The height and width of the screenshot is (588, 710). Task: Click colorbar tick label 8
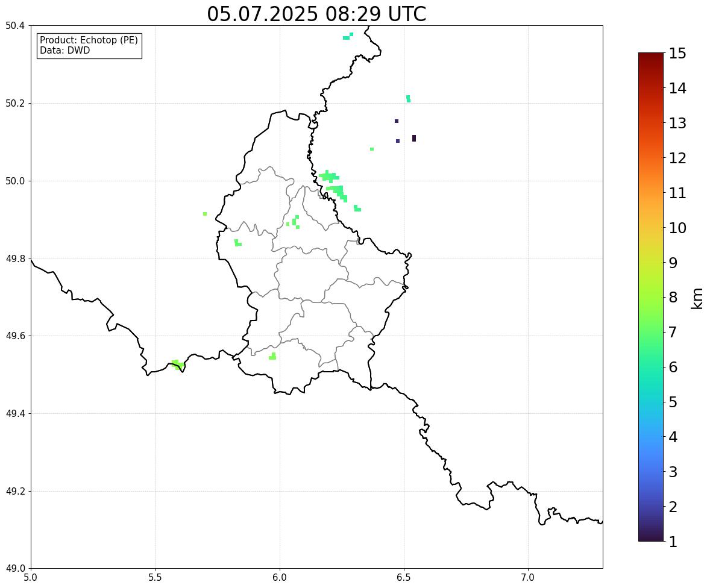673,298
